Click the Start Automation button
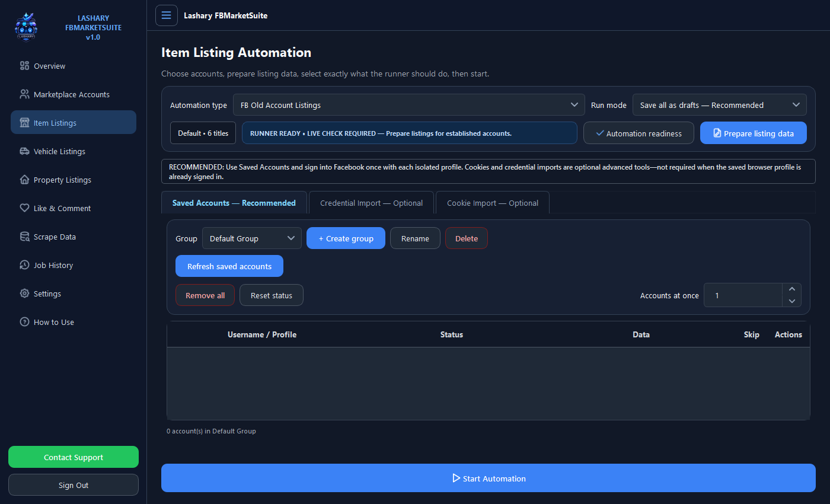 pos(489,478)
